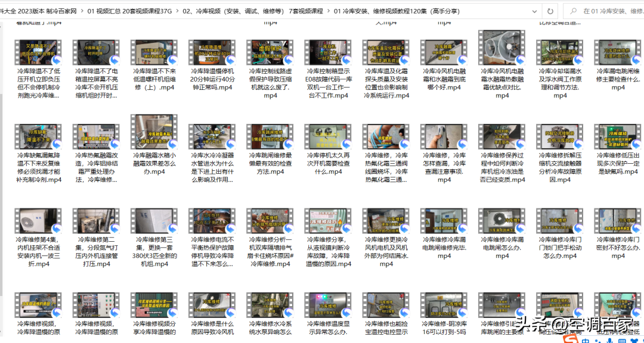644x343 pixels.
Task: Select video icon 冷库维修第二集分段氮气打压
Action: 96,221
